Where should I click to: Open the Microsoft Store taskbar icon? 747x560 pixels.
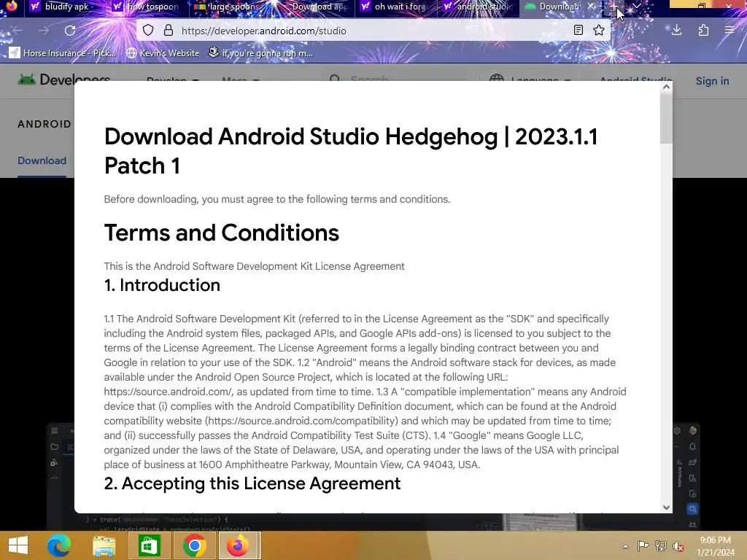[x=149, y=545]
